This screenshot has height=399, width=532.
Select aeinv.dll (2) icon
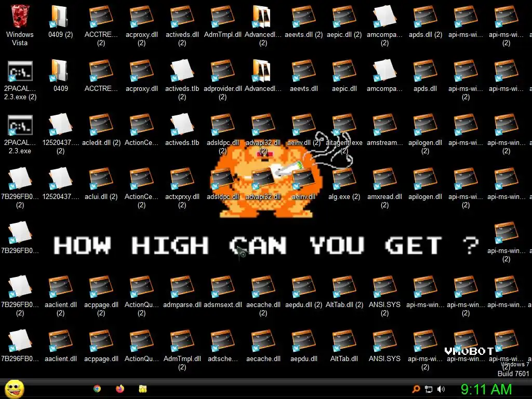(303, 124)
